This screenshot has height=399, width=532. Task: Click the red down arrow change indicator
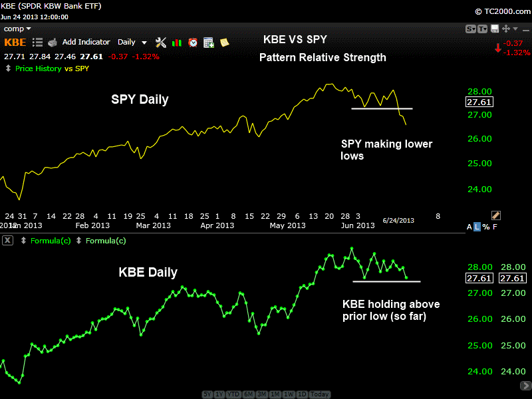coord(498,48)
